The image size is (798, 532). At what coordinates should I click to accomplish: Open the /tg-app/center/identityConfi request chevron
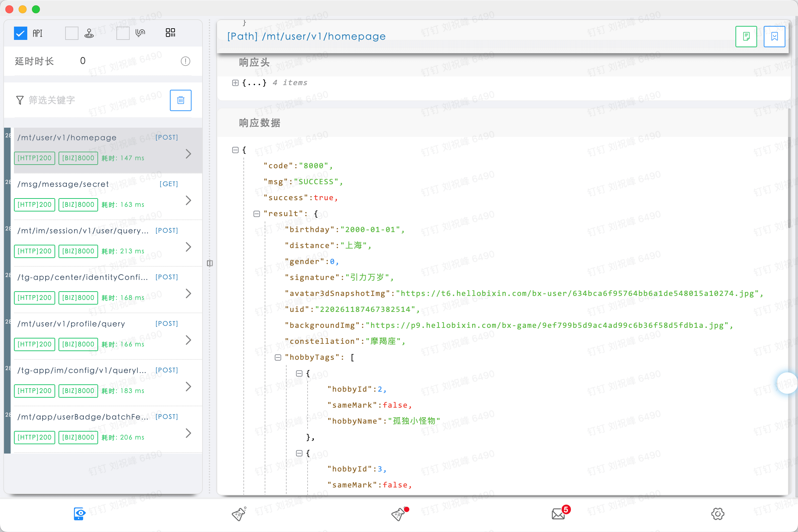[x=189, y=293]
